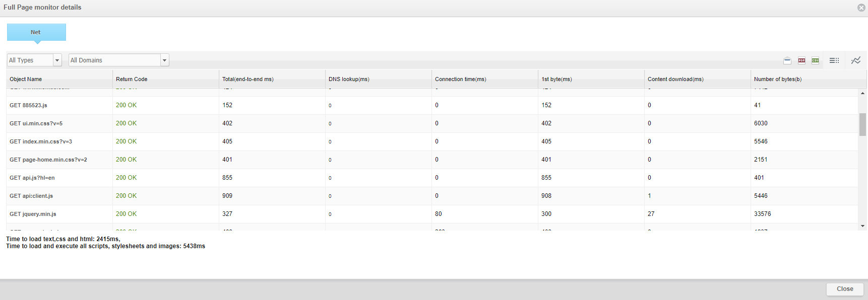The height and width of the screenshot is (300, 868).
Task: Export the table as CSV
Action: [x=815, y=60]
